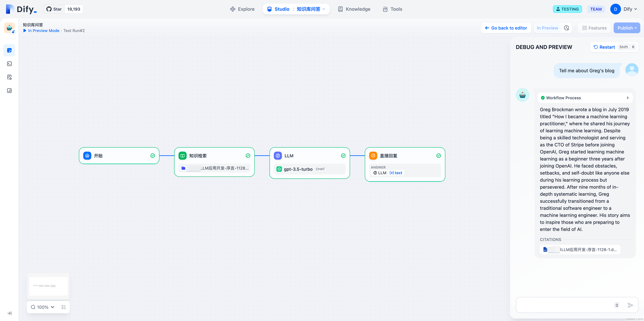Switch to the Knowledge tab
644x321 pixels.
354,9
